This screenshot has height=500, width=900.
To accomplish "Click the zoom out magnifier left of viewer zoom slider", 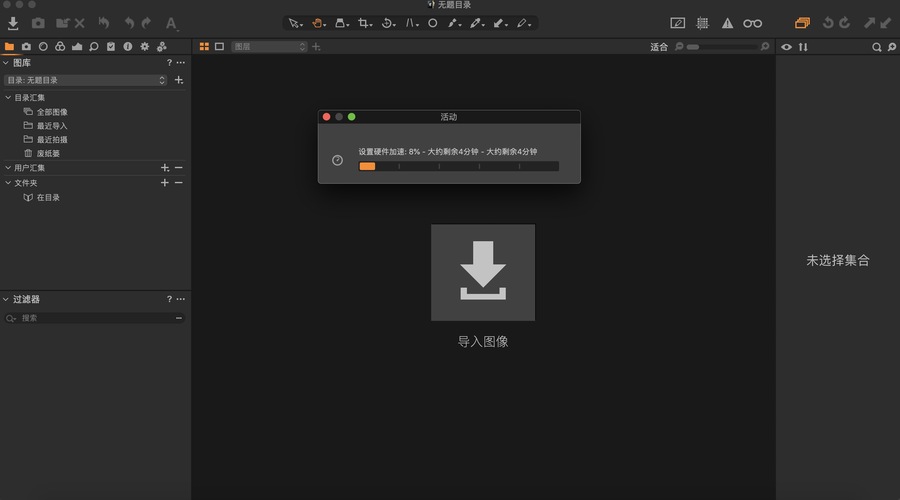I will pos(679,46).
